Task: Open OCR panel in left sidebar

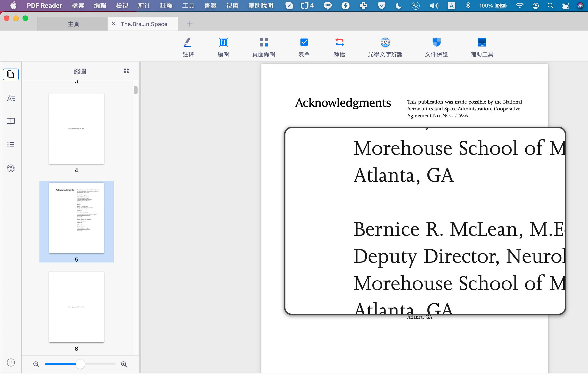Action: [x=11, y=168]
